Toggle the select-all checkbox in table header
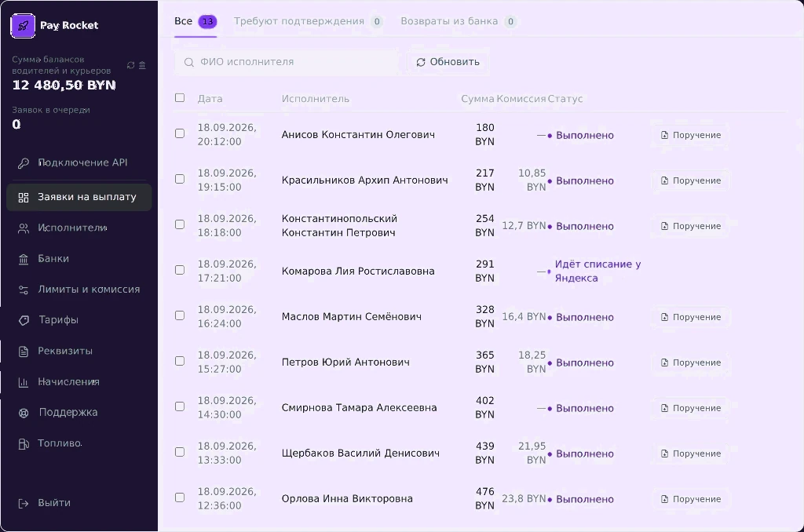The height and width of the screenshot is (532, 804). click(180, 97)
